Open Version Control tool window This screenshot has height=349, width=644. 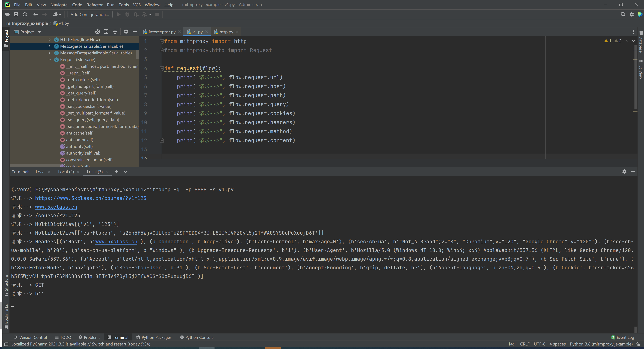pos(30,337)
